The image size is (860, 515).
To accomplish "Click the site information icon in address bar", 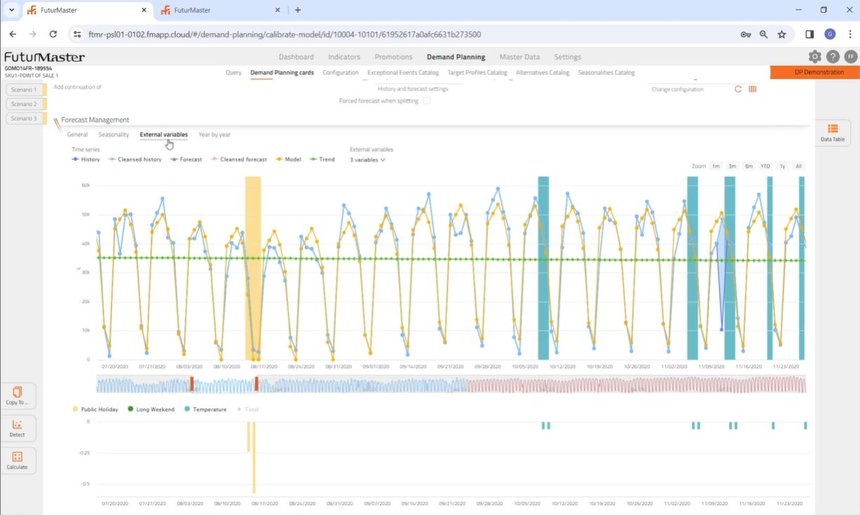I will 77,34.
